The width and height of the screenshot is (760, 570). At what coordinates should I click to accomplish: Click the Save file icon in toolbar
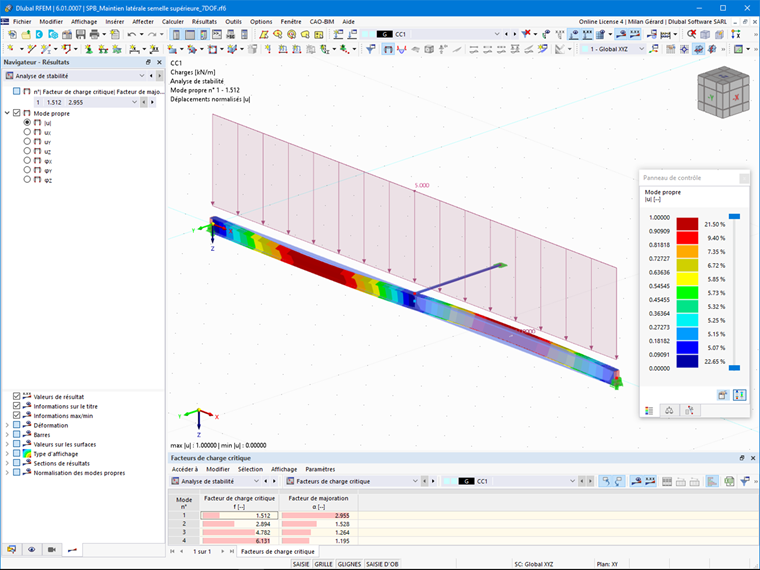click(x=80, y=34)
